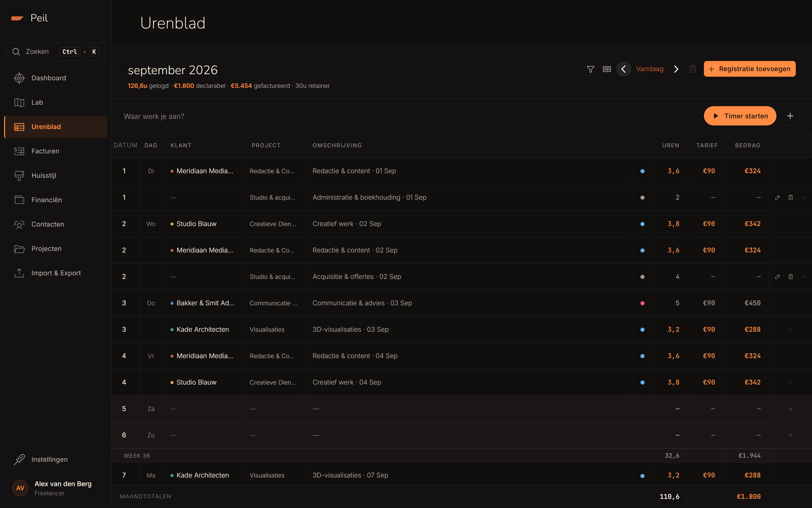Click the Peil logo
Viewport: 812px width, 508px height.
pyautogui.click(x=29, y=18)
